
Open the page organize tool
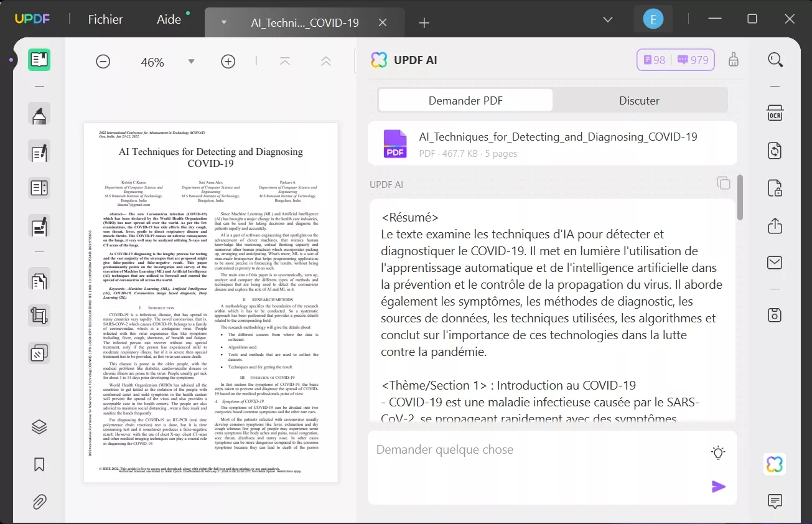tap(39, 281)
